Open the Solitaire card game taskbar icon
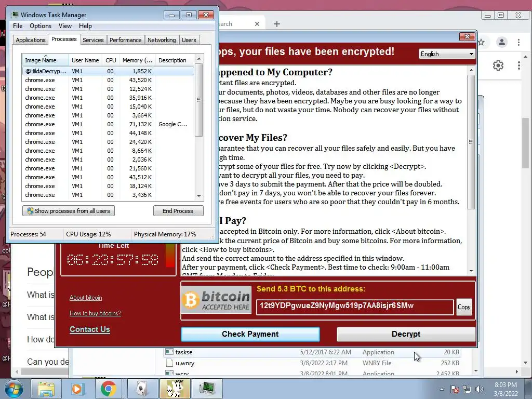The height and width of the screenshot is (399, 532). pos(142,389)
